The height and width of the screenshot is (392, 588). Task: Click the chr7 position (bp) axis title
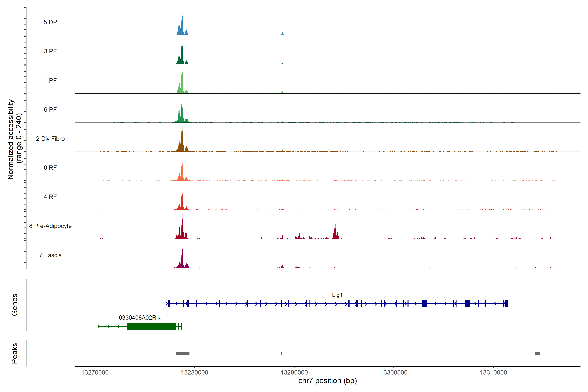point(327,381)
